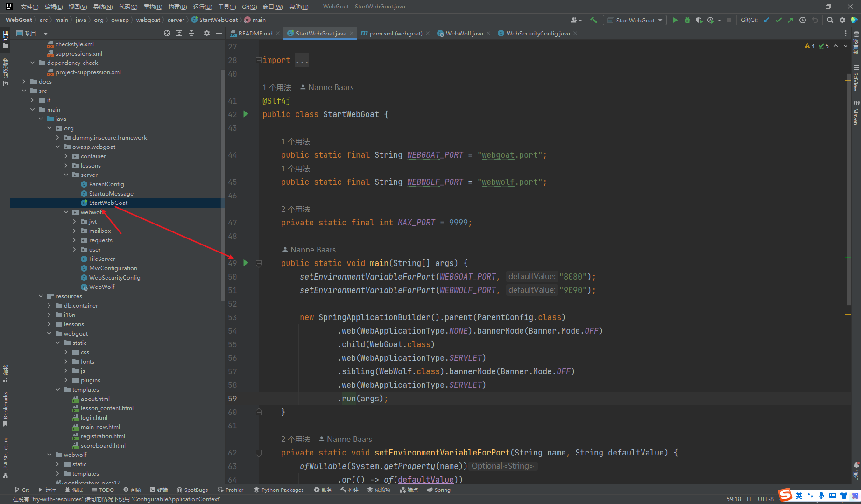Expand the db.container folder

click(49, 306)
